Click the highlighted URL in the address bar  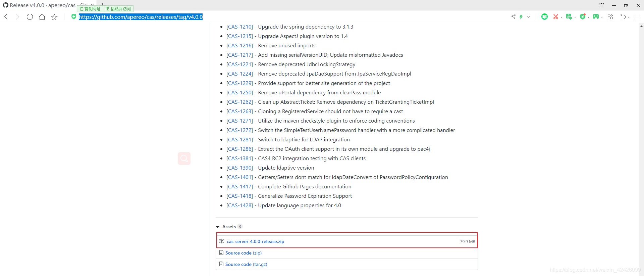(x=141, y=17)
